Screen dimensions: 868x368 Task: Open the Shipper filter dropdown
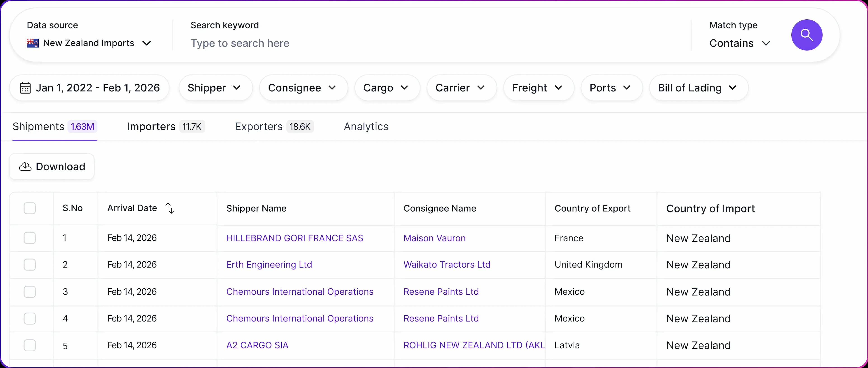(215, 88)
